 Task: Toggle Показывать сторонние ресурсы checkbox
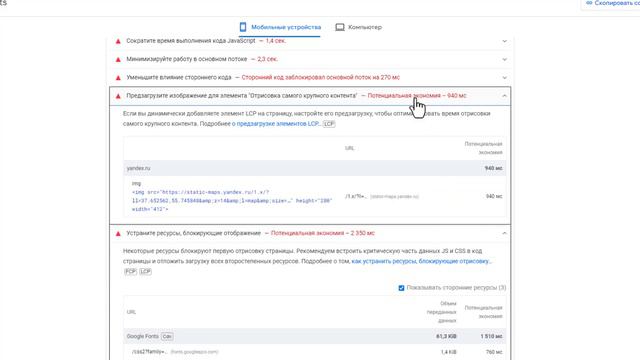(401, 288)
